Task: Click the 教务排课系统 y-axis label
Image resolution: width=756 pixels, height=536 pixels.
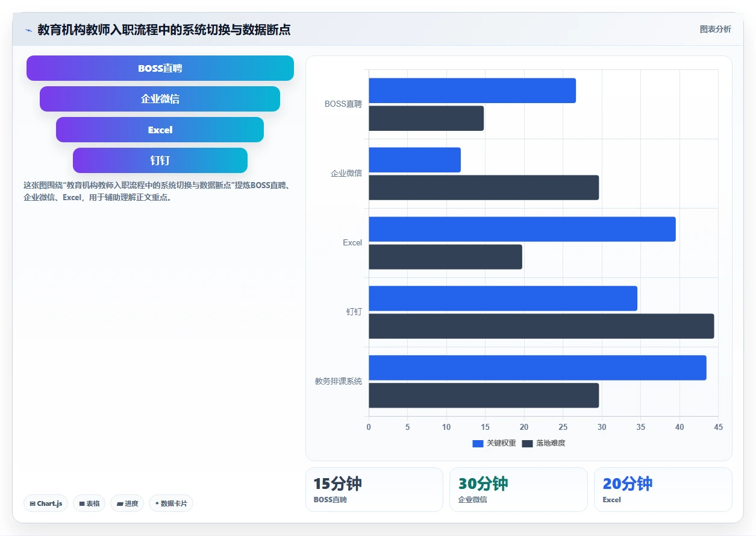Action: pos(339,381)
